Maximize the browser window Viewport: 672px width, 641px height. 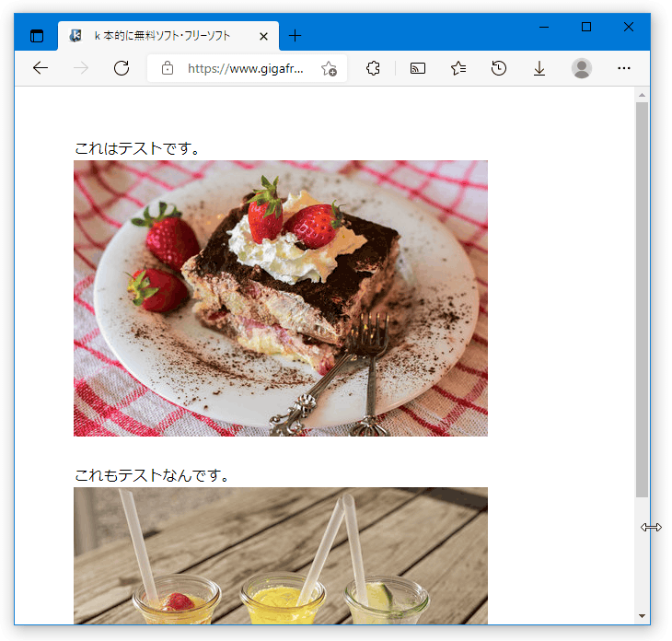pyautogui.click(x=586, y=27)
